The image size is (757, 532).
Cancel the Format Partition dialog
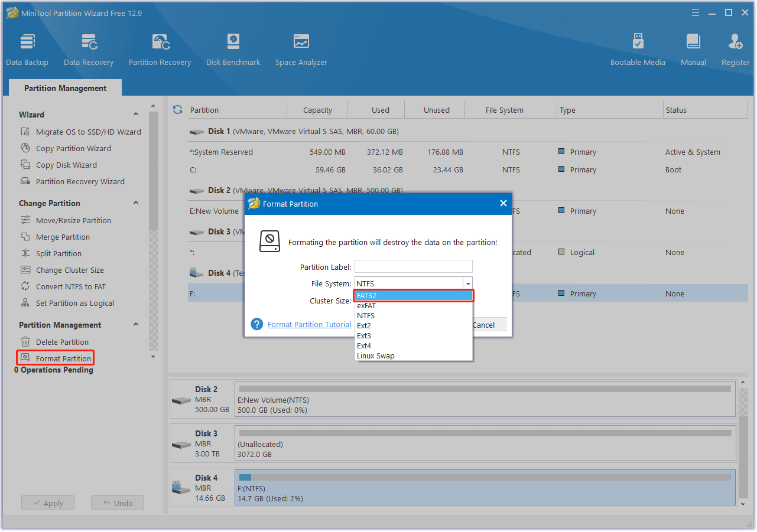488,325
